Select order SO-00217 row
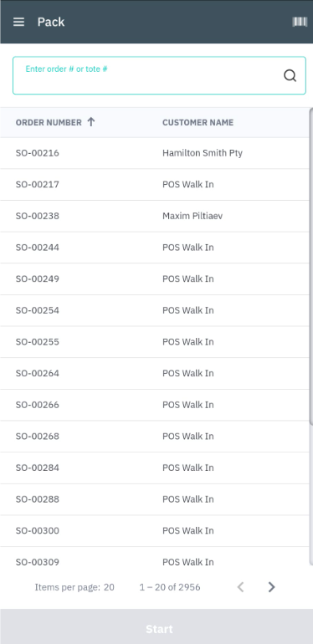The image size is (313, 644). (x=155, y=184)
